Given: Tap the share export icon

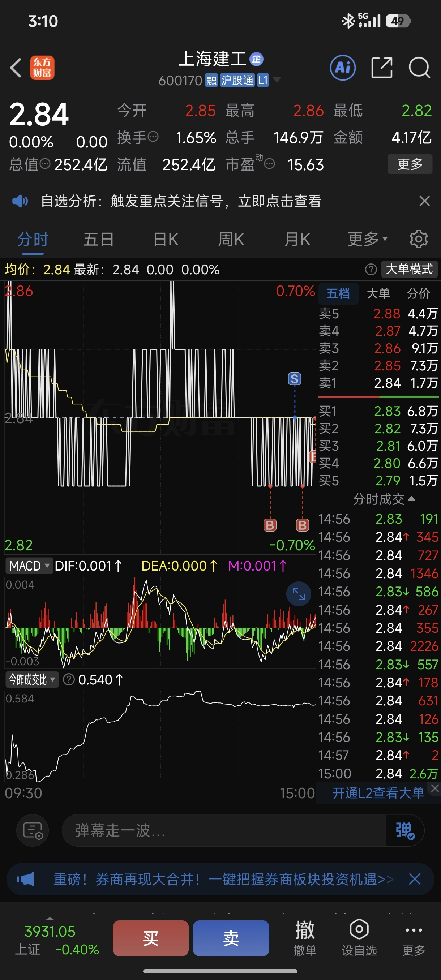Looking at the screenshot, I should (382, 68).
